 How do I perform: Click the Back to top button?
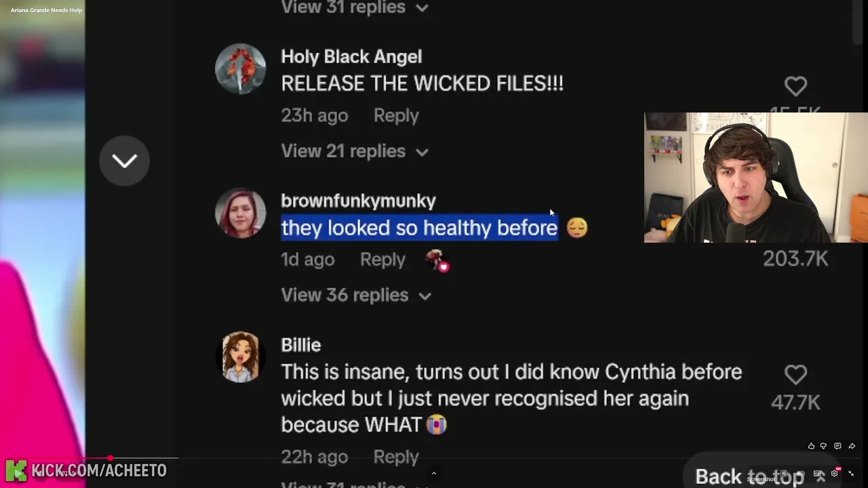click(x=759, y=476)
